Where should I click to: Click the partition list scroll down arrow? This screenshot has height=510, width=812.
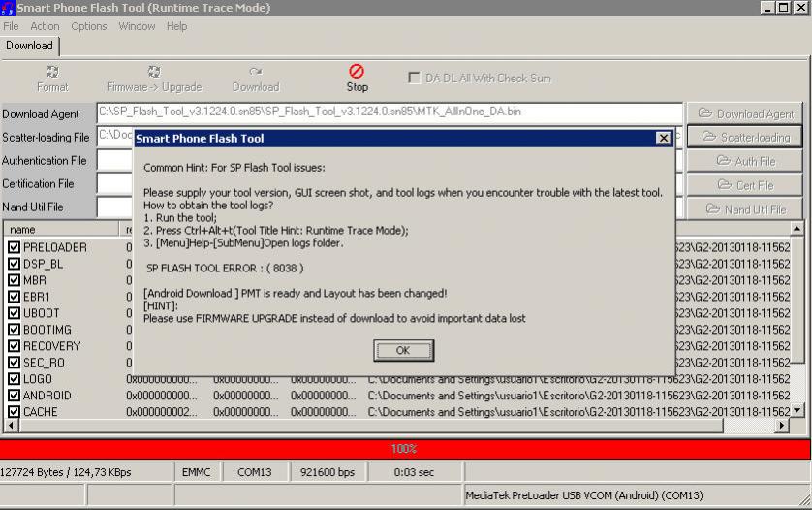click(797, 410)
